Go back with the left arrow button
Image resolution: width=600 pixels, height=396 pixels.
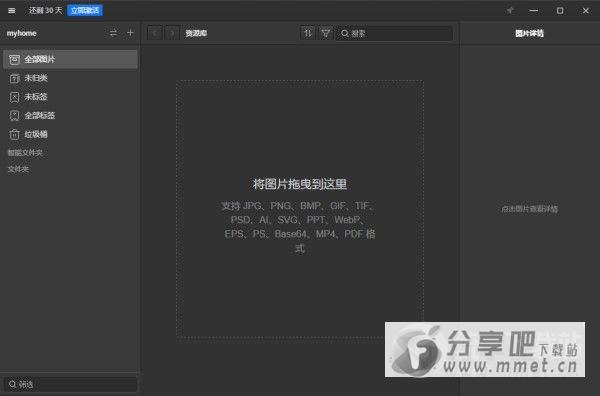pyautogui.click(x=155, y=33)
